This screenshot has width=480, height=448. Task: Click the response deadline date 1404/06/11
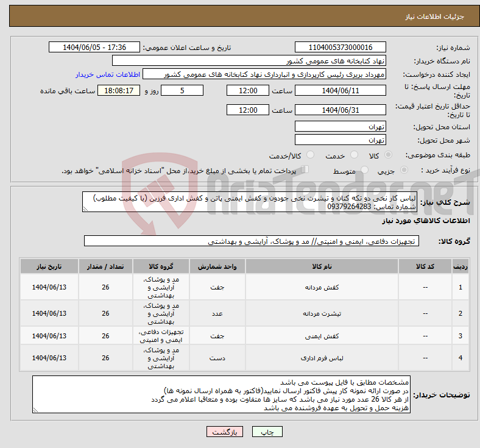(x=340, y=91)
